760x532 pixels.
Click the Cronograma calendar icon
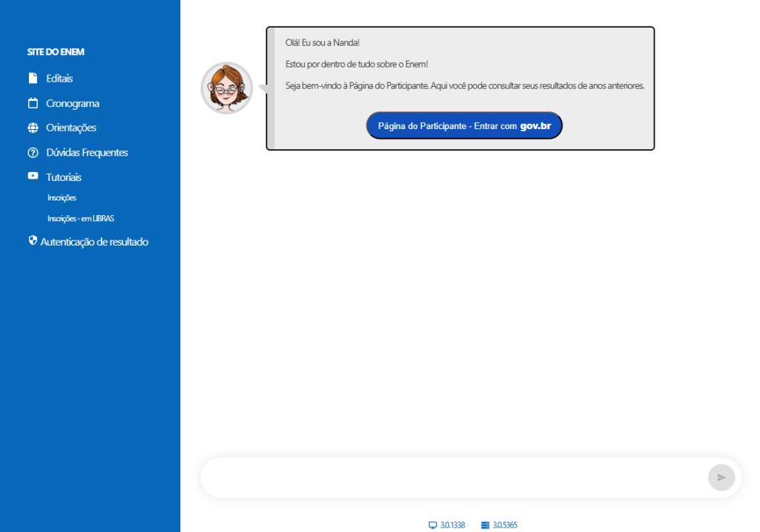[x=33, y=102]
